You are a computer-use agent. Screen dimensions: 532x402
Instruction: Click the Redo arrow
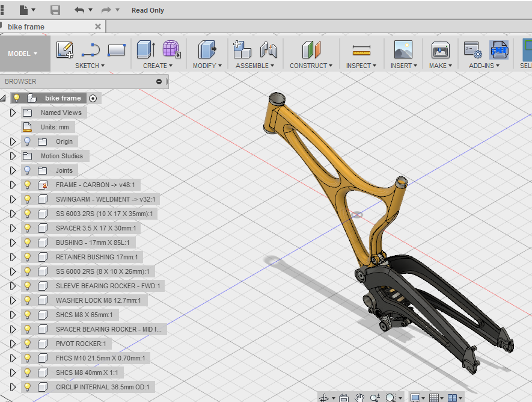coord(106,10)
